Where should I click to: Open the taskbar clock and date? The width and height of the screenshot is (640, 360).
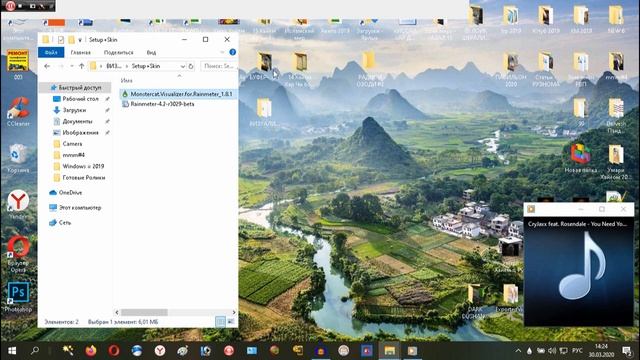[x=601, y=351]
